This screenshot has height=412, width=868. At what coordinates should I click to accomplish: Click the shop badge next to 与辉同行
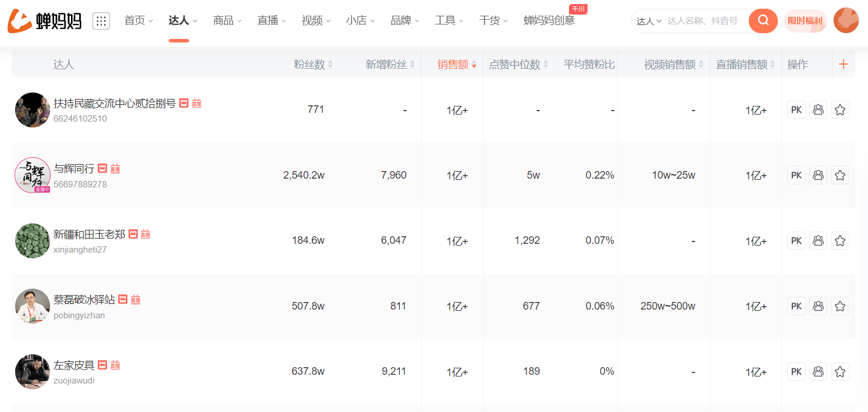click(x=102, y=169)
